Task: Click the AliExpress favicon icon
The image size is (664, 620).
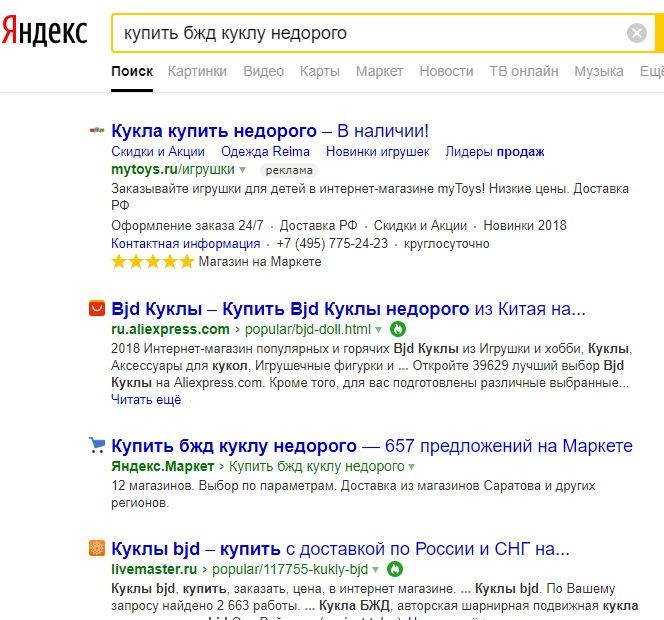Action: 97,308
